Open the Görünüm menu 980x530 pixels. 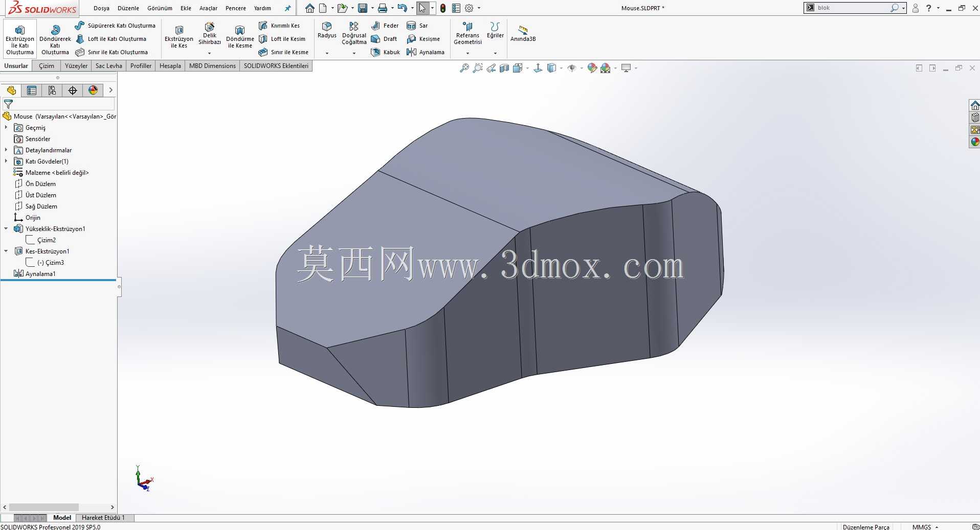pos(160,8)
